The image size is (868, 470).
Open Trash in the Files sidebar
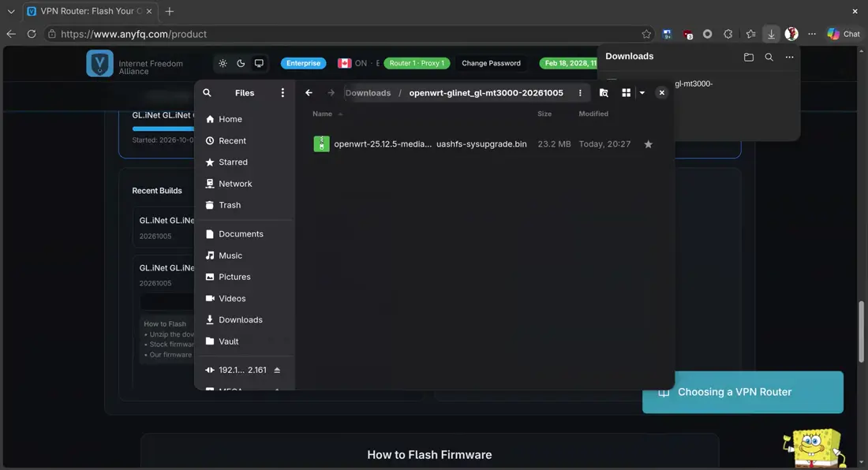(244, 205)
